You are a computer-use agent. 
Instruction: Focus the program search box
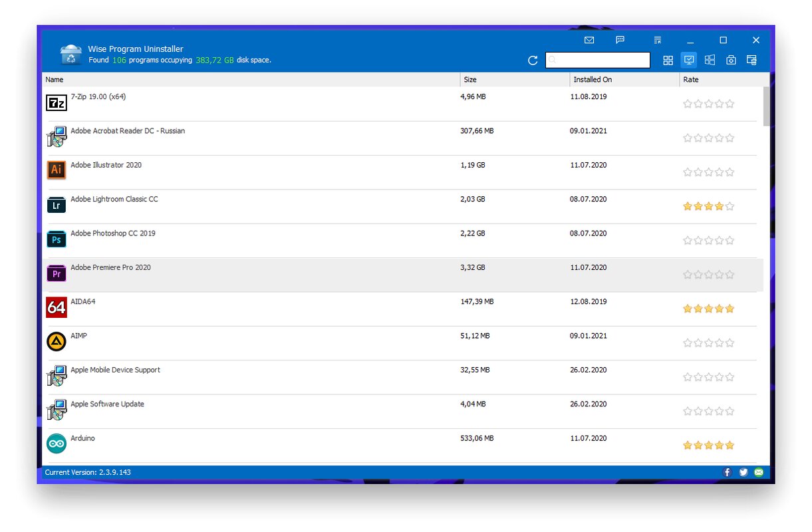(598, 61)
